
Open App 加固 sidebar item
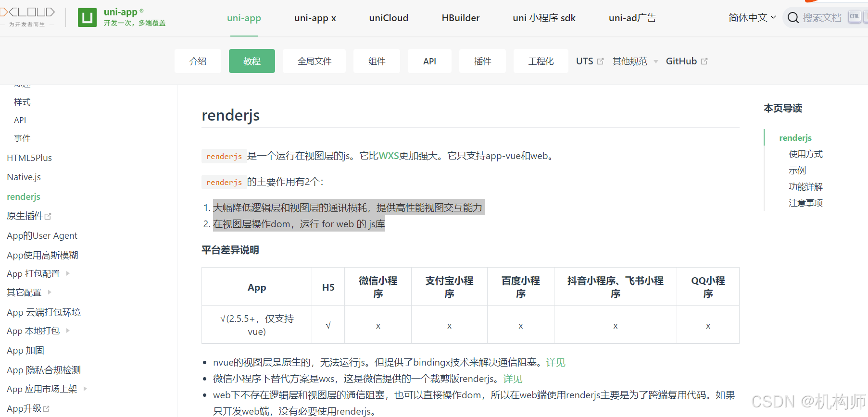click(25, 351)
